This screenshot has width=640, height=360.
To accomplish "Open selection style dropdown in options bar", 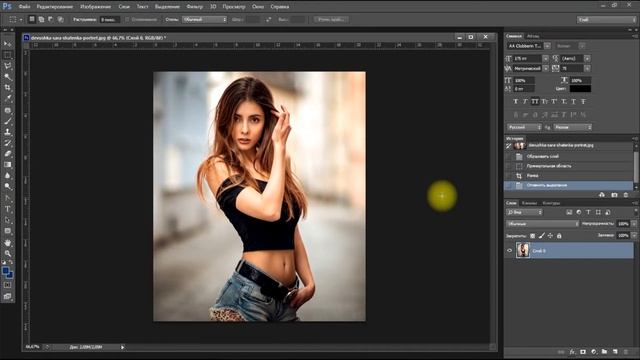I will [204, 19].
